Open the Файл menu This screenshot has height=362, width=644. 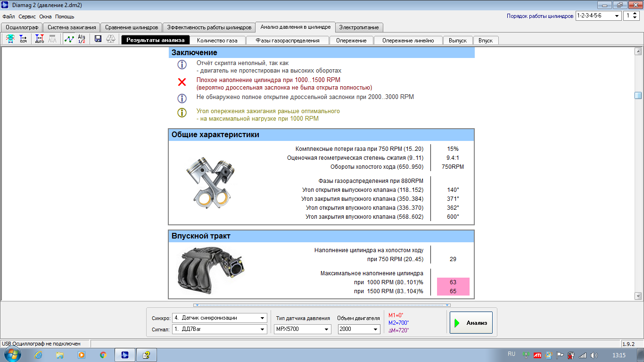click(x=8, y=16)
